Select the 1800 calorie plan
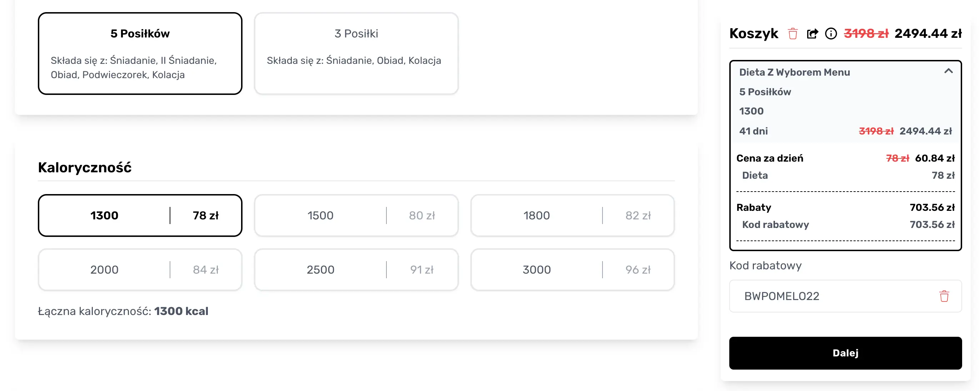This screenshot has height=391, width=980. tap(572, 215)
